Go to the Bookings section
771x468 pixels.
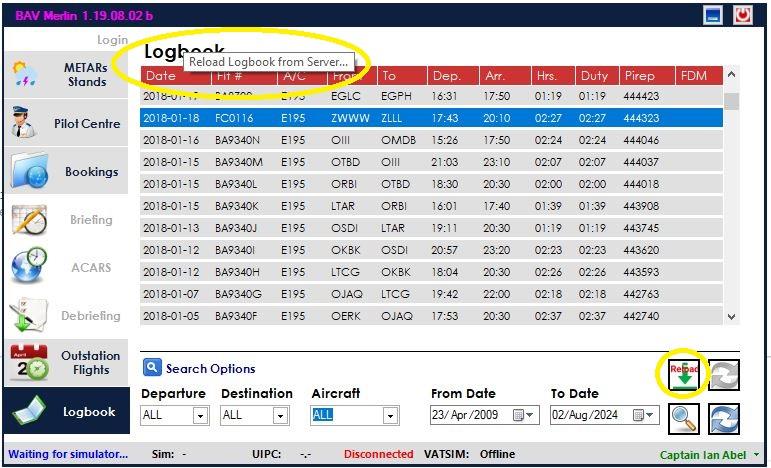coord(66,171)
